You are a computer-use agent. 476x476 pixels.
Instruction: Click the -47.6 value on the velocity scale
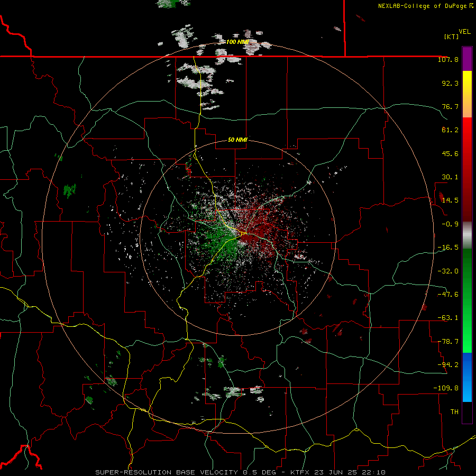(x=448, y=295)
